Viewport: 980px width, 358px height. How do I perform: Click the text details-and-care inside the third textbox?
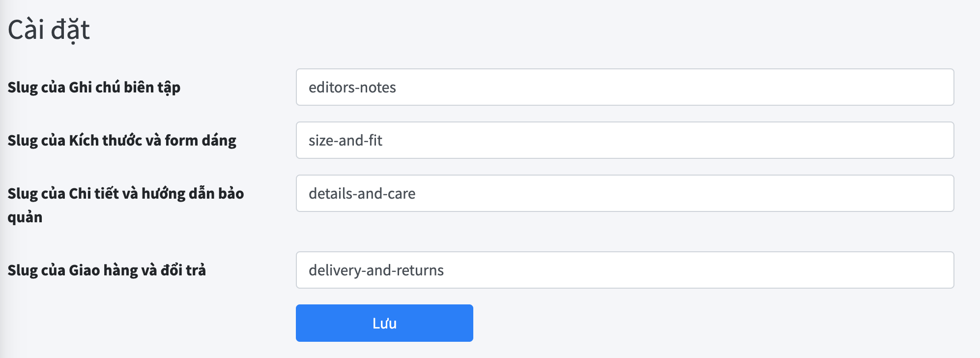[362, 193]
